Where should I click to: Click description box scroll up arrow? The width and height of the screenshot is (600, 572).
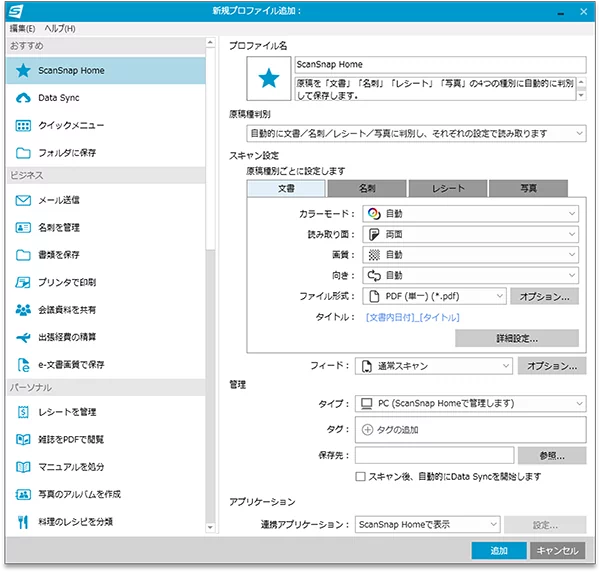581,82
